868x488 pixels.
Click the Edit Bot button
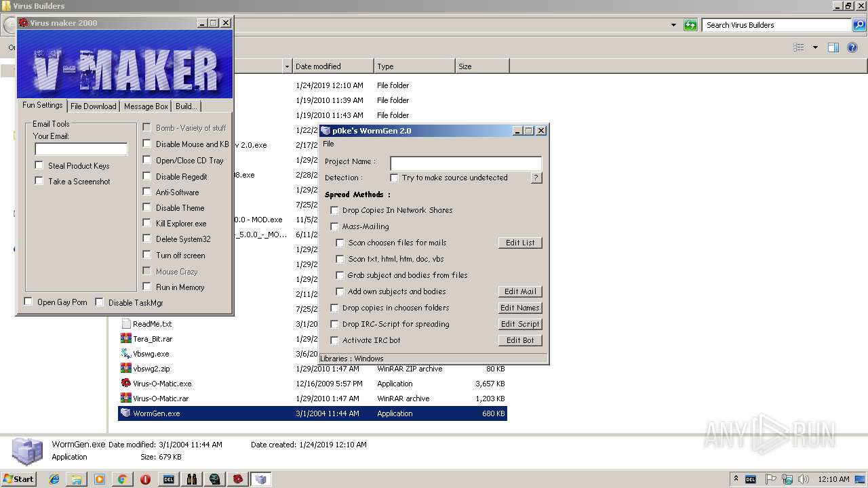[520, 340]
